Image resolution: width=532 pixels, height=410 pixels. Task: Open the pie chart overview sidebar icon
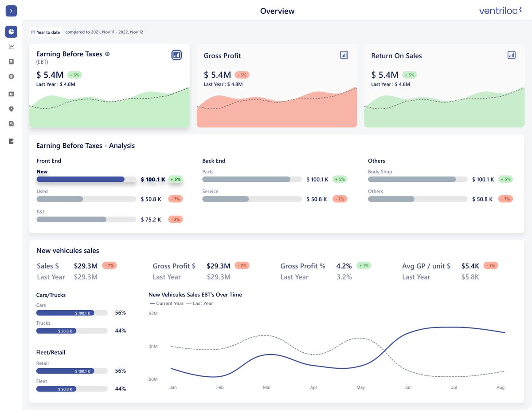coord(11,32)
